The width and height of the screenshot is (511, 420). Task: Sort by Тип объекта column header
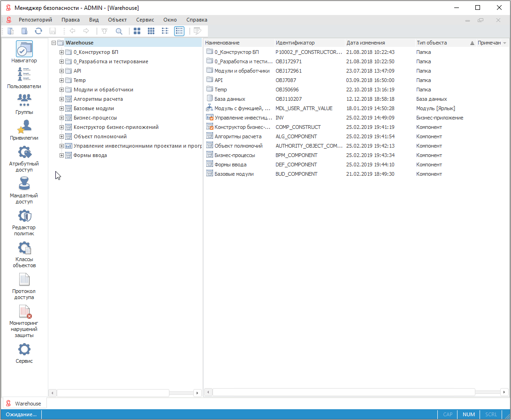tap(445, 43)
